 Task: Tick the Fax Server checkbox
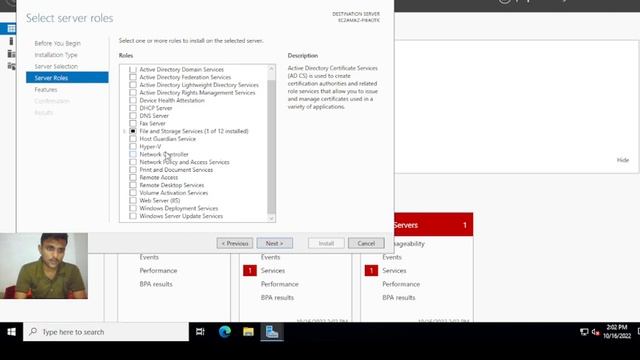tap(133, 123)
